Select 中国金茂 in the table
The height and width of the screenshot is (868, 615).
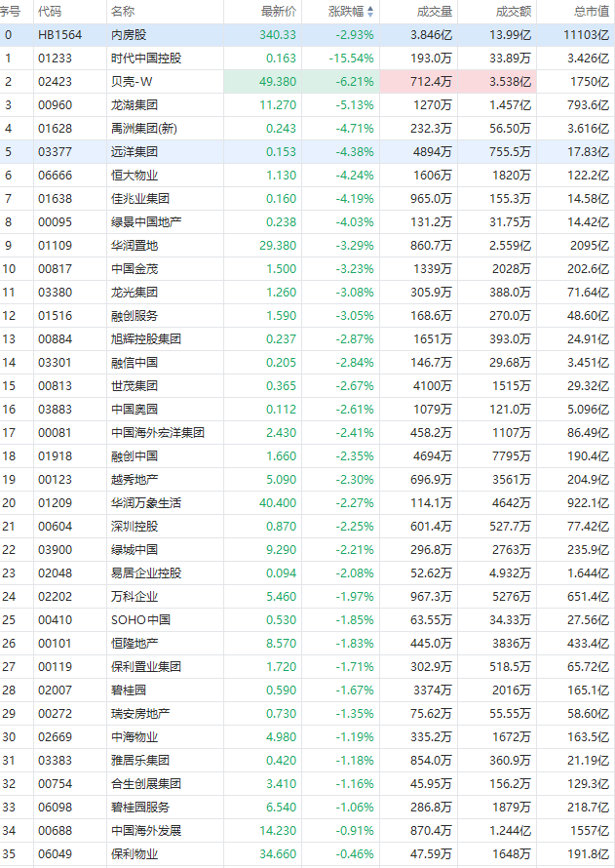tap(135, 268)
